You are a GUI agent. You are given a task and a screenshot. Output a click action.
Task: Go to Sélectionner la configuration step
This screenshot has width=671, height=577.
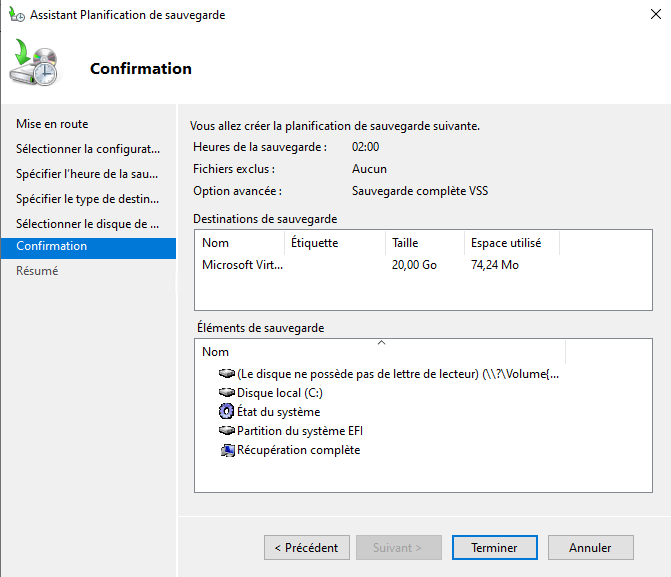point(87,149)
